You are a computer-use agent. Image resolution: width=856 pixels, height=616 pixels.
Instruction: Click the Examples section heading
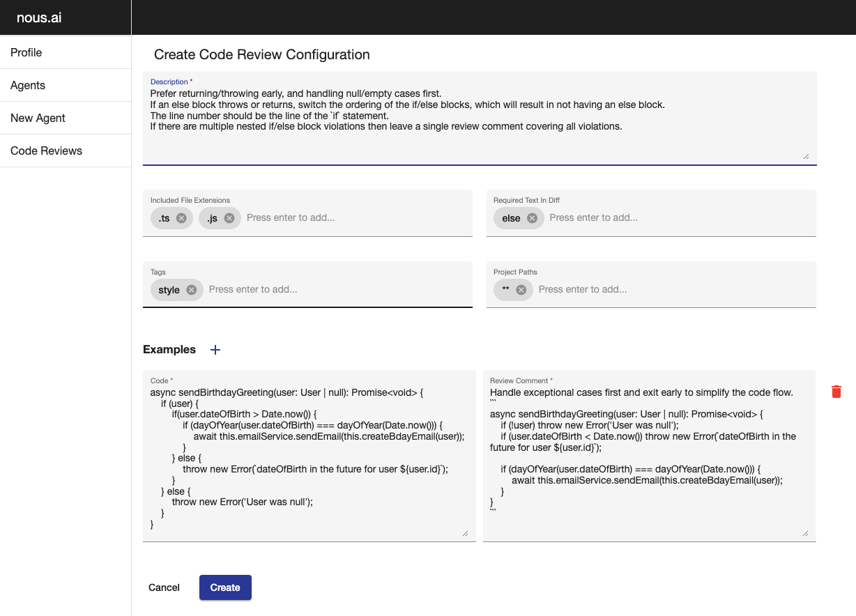pyautogui.click(x=169, y=350)
